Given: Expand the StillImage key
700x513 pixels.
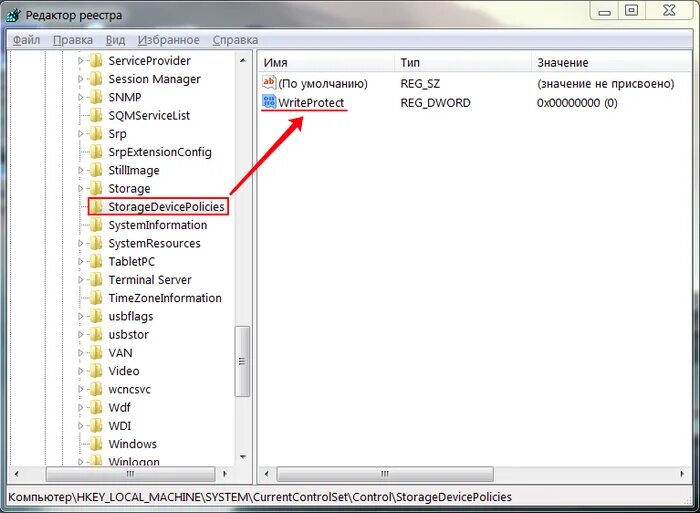Looking at the screenshot, I should coord(80,170).
